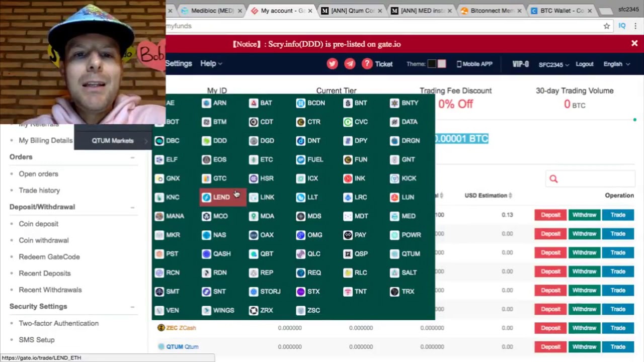The image size is (644, 362).
Task: Open SMS Setup in sidebar
Action: point(37,340)
